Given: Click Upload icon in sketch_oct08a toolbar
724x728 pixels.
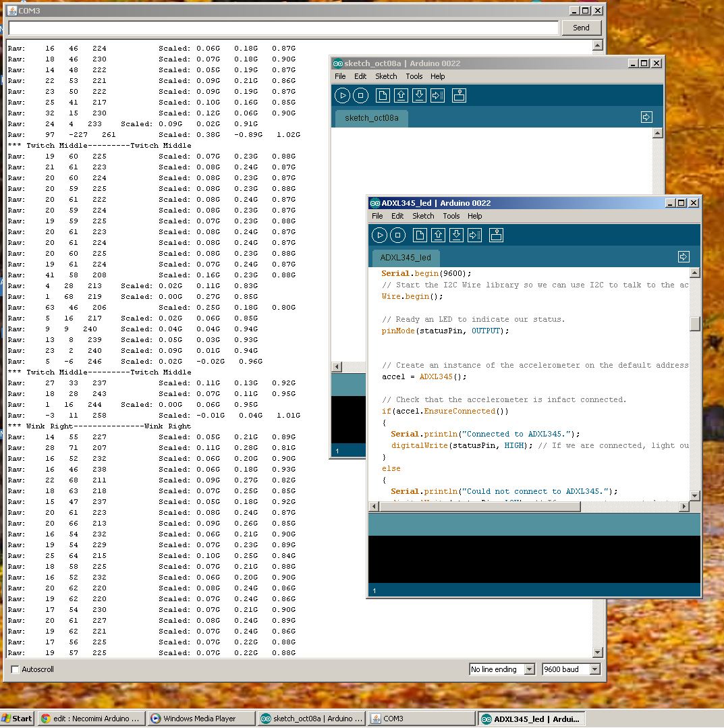Looking at the screenshot, I should click(x=437, y=96).
